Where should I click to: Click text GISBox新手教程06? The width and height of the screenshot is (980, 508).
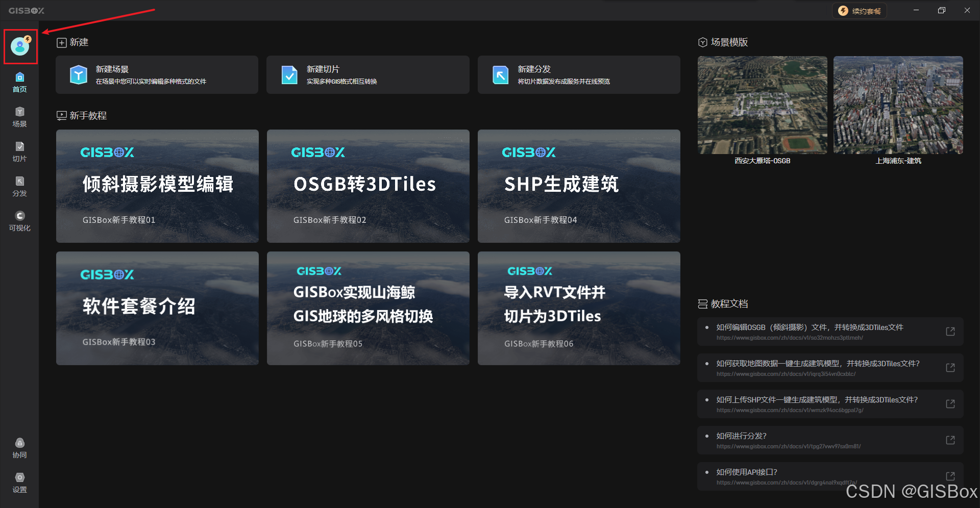(539, 344)
